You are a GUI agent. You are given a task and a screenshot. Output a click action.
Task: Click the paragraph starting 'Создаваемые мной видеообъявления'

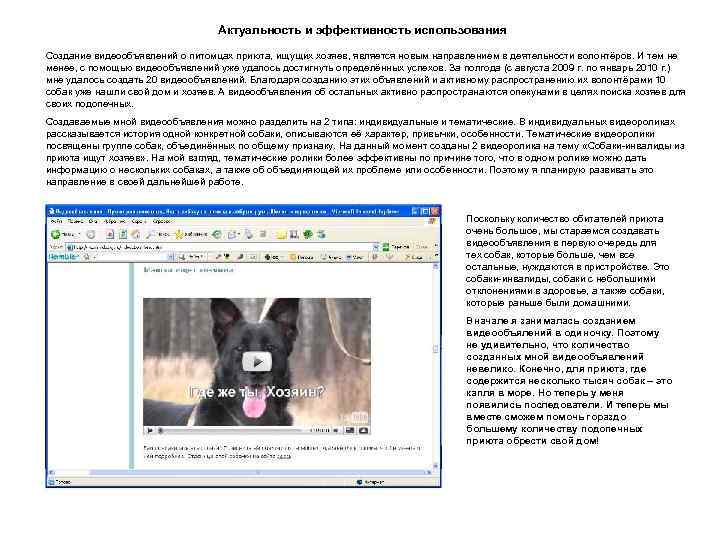[x=366, y=152]
